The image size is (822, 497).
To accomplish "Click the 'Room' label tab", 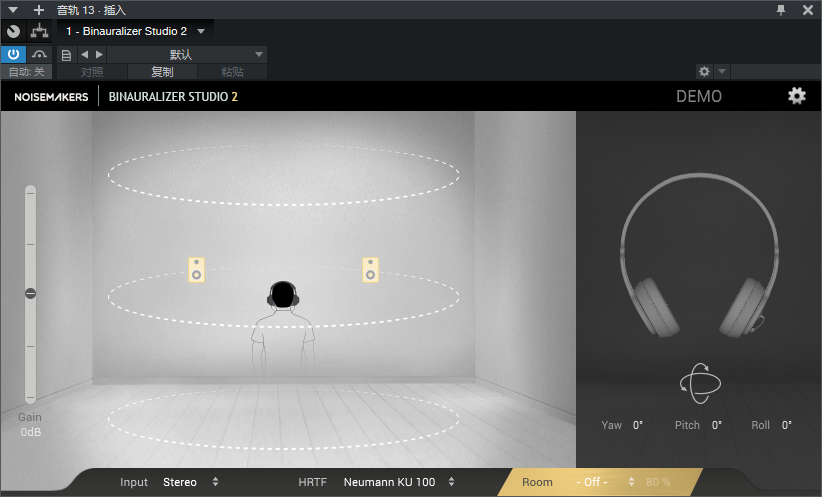I will point(537,482).
